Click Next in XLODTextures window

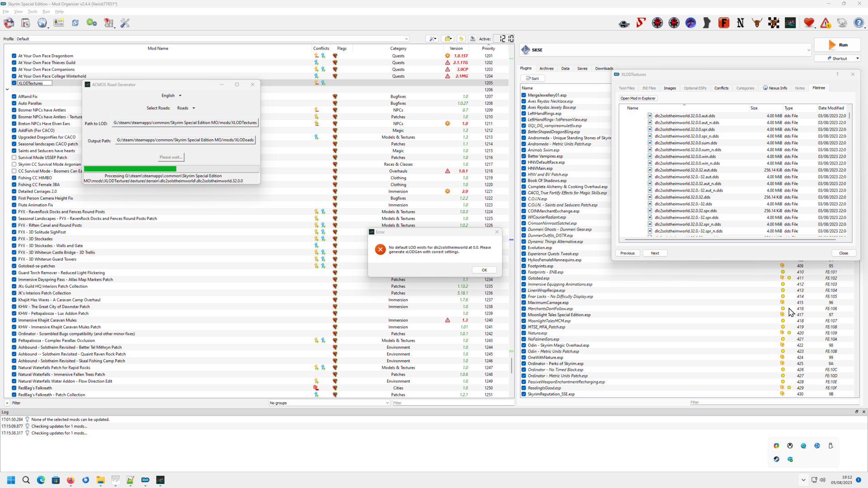click(x=655, y=253)
